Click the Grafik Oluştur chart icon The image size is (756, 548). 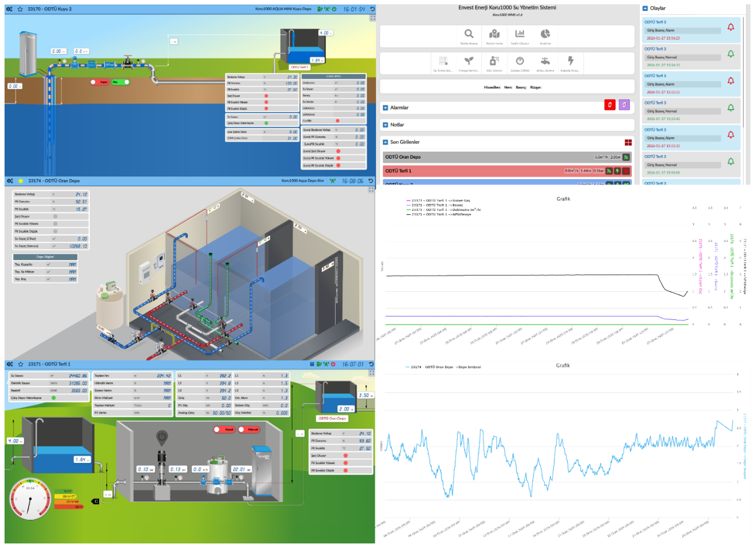click(x=519, y=35)
